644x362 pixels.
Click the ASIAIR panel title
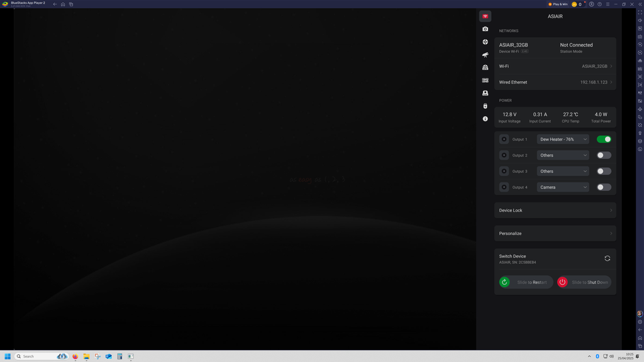click(x=555, y=16)
